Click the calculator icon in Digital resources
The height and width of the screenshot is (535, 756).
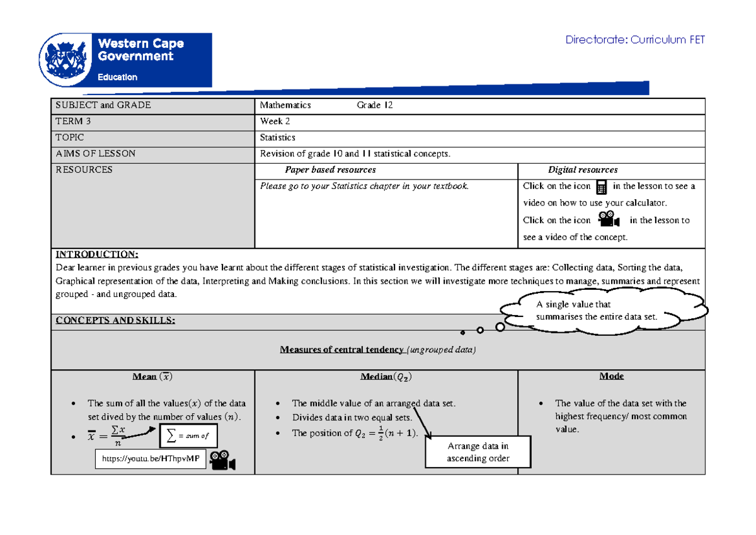[x=601, y=187]
